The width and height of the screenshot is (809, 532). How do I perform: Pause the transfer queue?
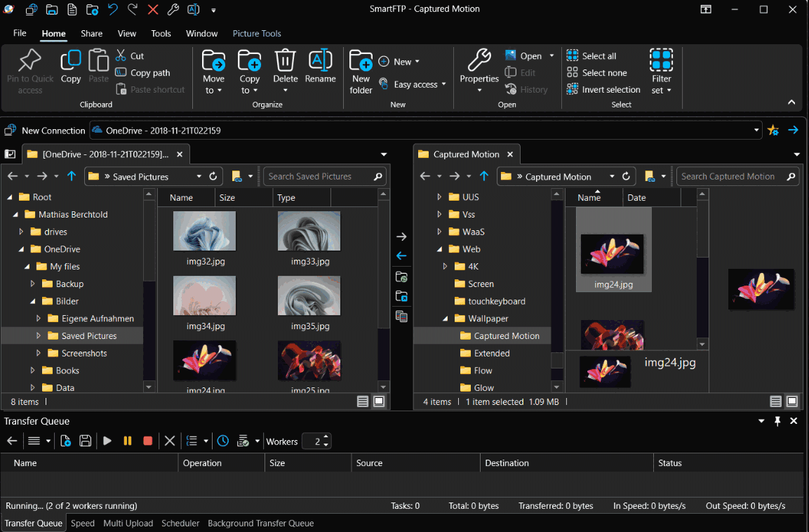click(x=128, y=441)
